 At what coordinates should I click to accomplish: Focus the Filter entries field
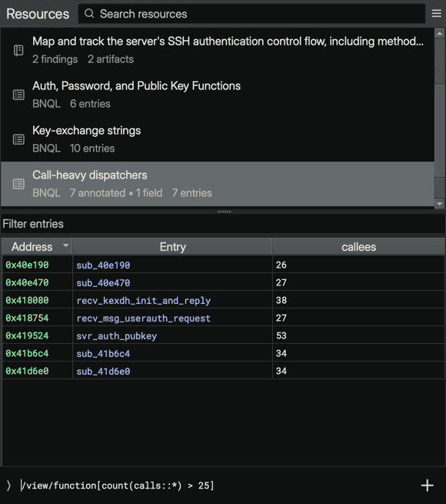coord(223,224)
